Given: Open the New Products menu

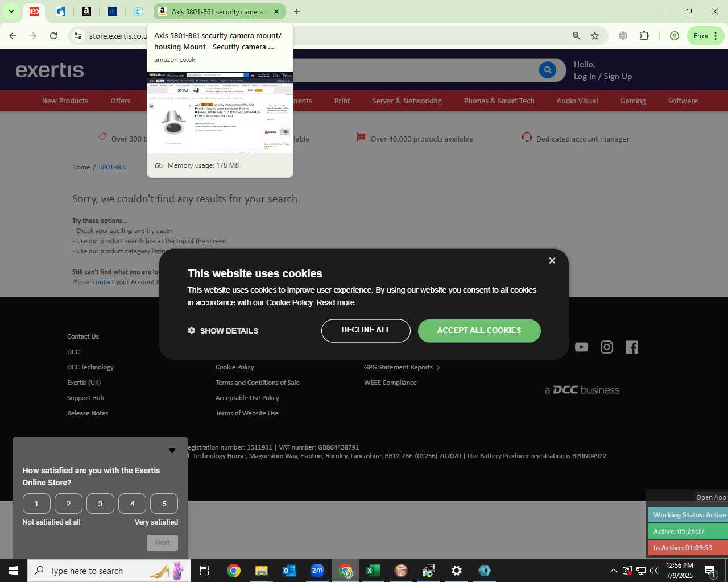Looking at the screenshot, I should pos(65,101).
